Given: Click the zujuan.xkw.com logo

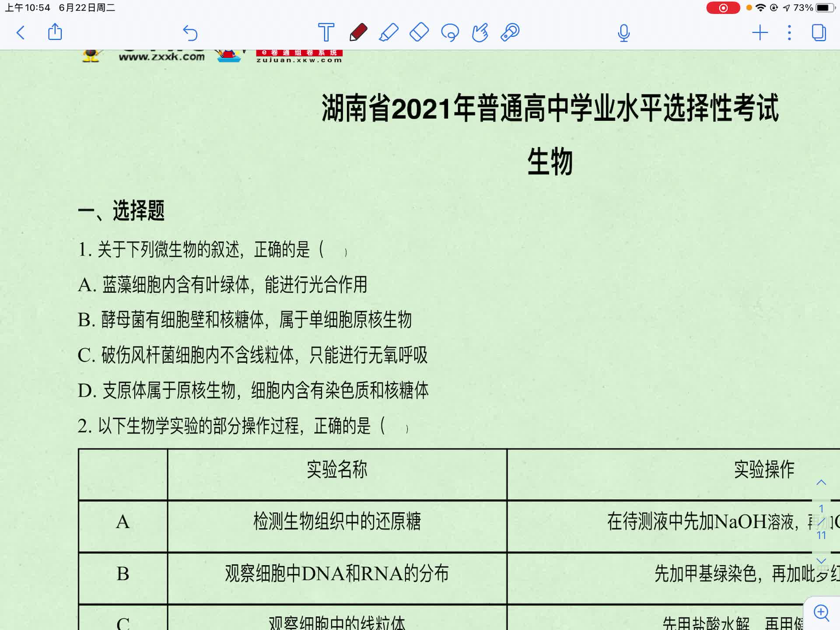Looking at the screenshot, I should click(299, 56).
